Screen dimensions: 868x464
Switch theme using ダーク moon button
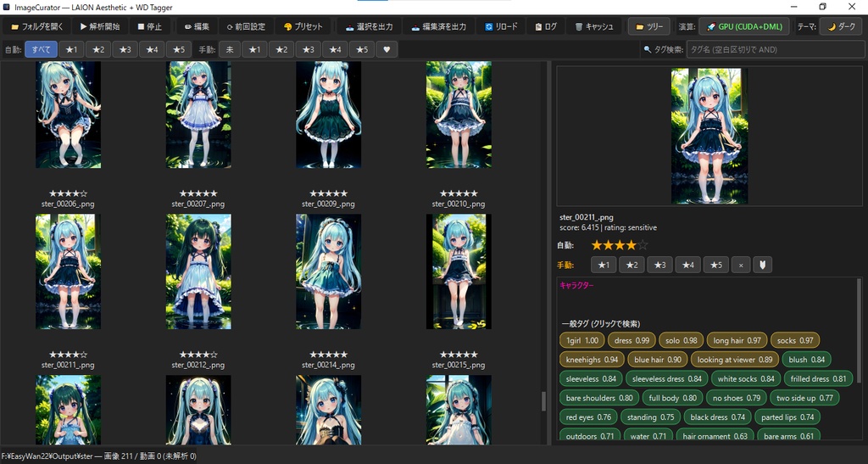point(841,26)
